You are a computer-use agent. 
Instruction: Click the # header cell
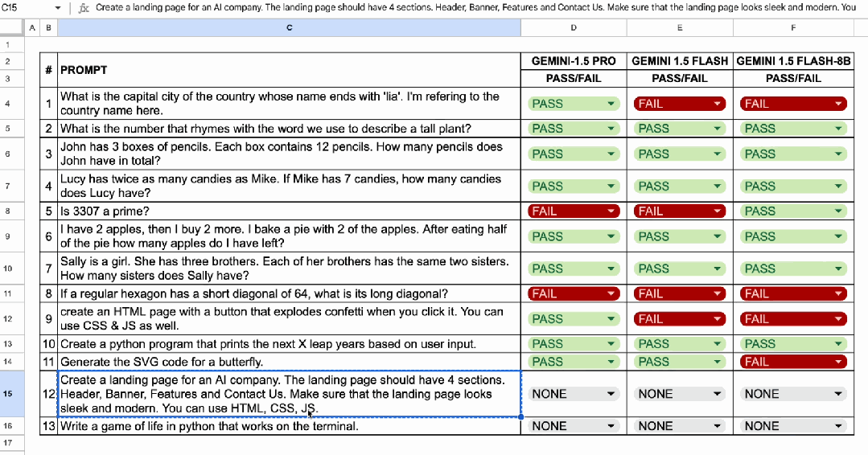tap(49, 70)
